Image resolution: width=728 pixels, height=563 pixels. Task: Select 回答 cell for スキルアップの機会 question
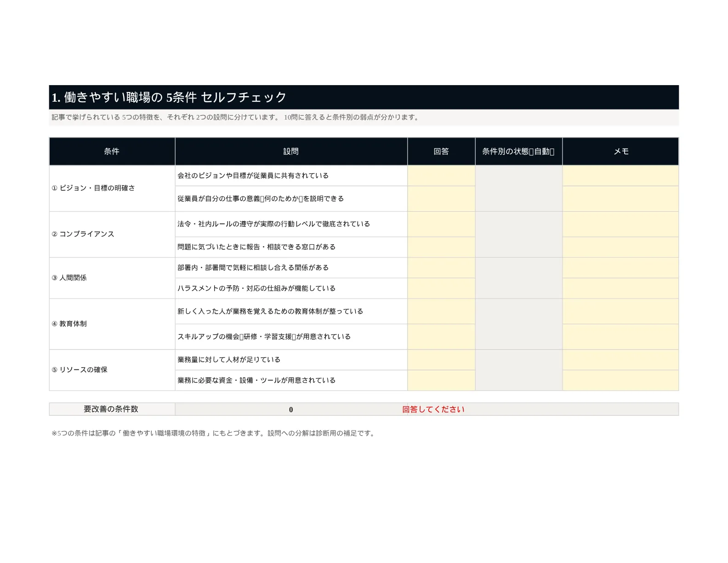click(x=441, y=337)
